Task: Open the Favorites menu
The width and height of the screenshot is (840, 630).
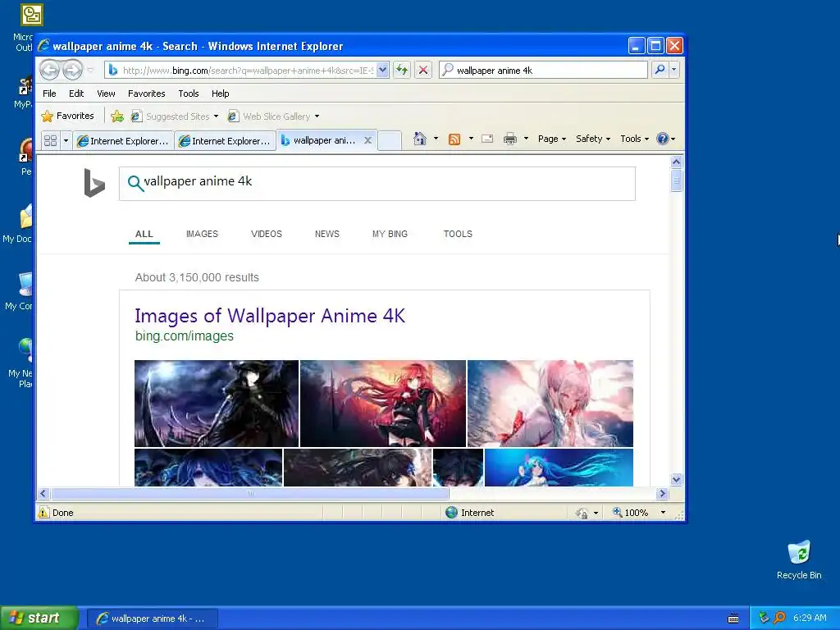Action: click(146, 94)
